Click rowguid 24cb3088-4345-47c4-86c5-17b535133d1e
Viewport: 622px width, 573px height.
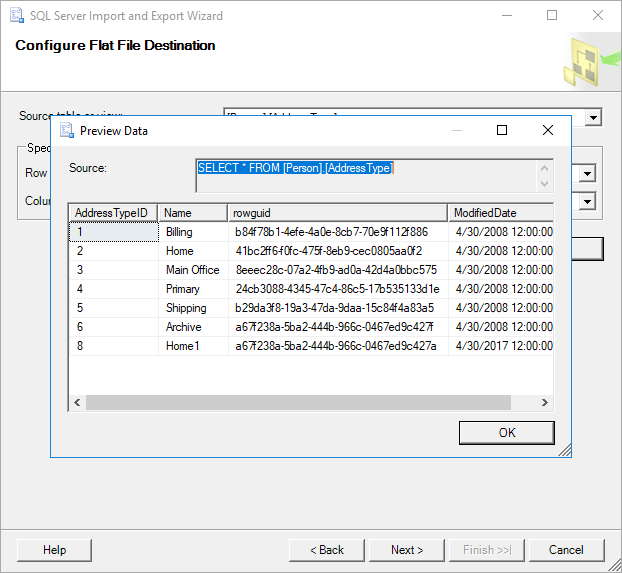(338, 289)
